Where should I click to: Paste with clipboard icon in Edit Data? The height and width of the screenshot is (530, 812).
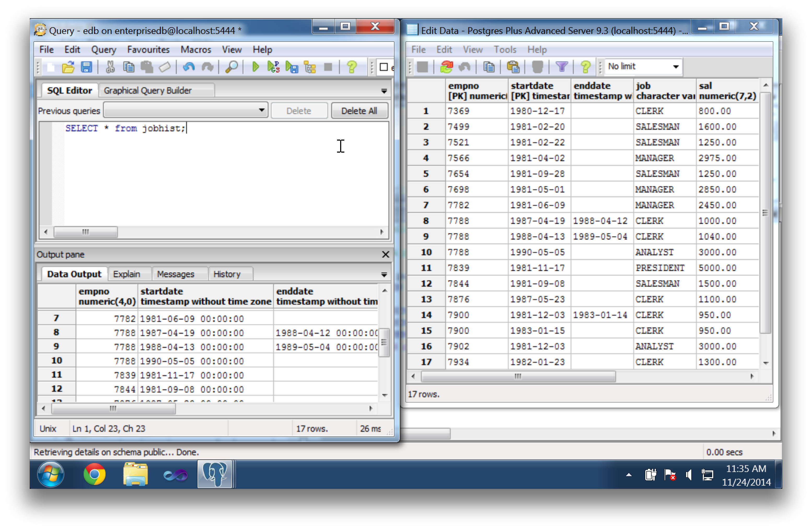pos(513,67)
